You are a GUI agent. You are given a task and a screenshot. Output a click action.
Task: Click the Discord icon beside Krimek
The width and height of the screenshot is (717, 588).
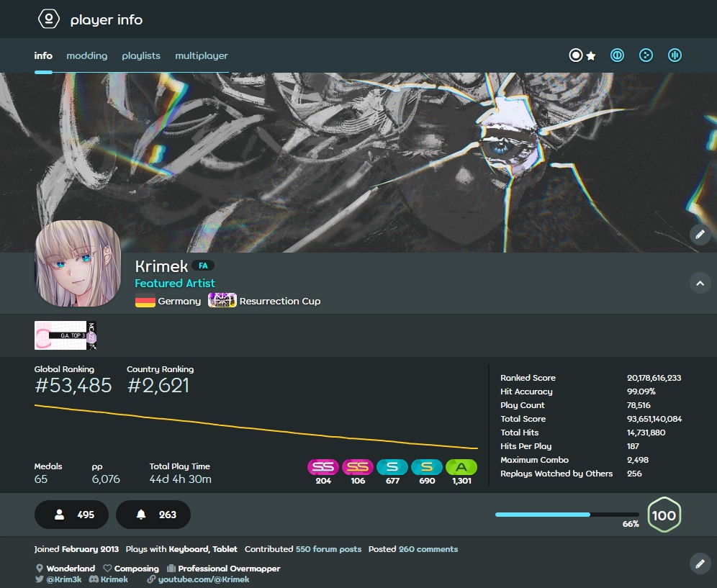(94, 579)
